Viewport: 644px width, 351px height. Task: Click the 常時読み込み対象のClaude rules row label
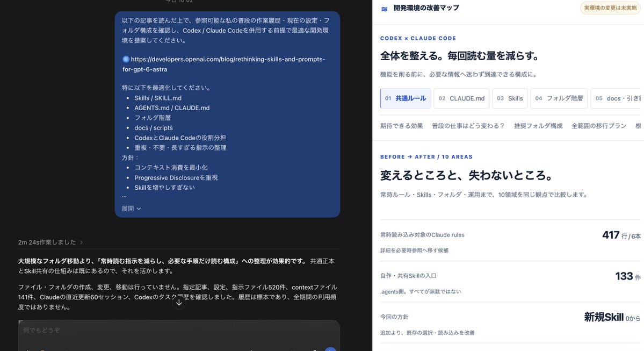(422, 235)
